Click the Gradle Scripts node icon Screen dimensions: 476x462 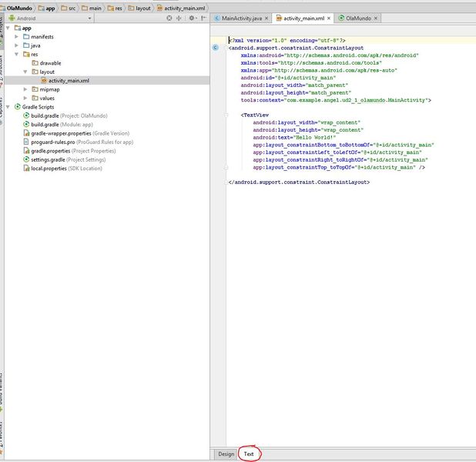point(18,107)
